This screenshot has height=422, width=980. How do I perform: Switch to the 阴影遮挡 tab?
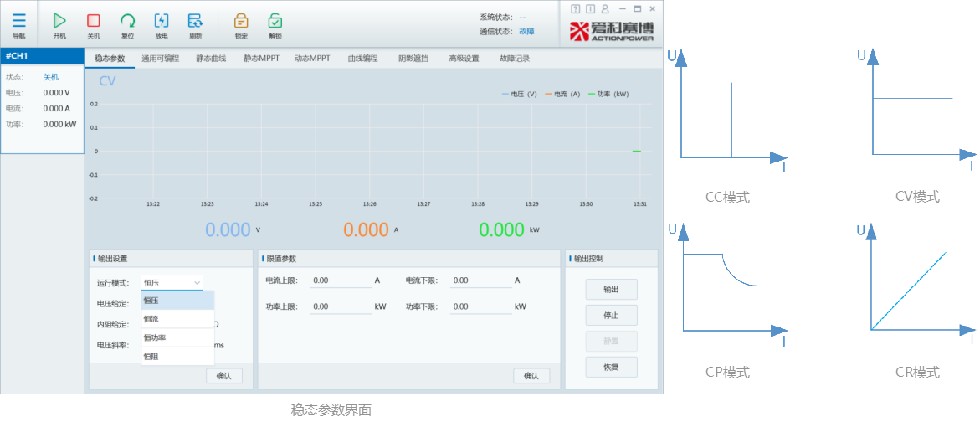413,59
